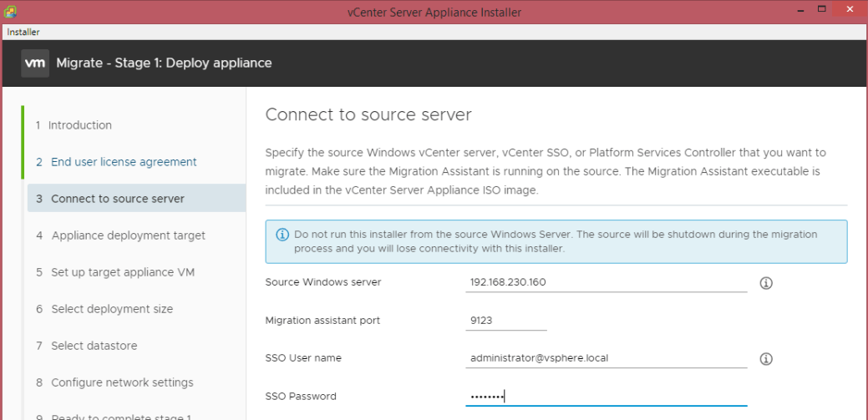
Task: Click the info icon in the blue warning banner
Action: click(281, 235)
